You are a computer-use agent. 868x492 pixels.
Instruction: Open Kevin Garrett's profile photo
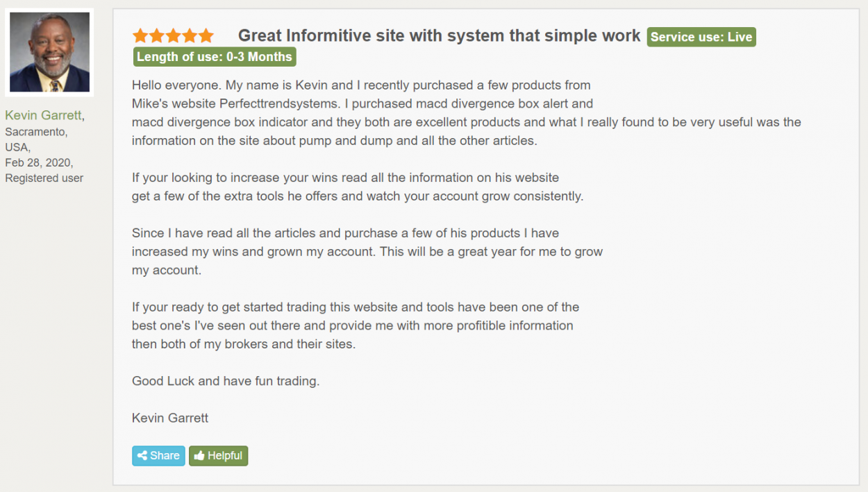coord(49,52)
